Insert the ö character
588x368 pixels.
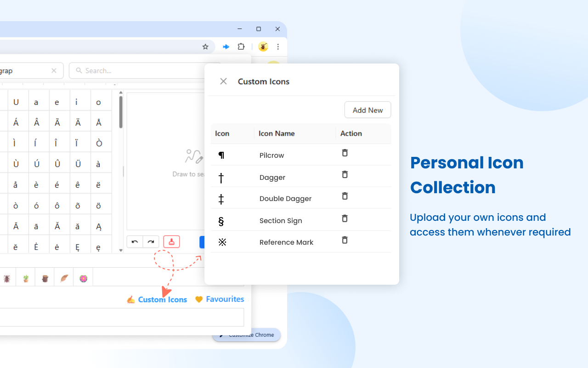coord(99,206)
